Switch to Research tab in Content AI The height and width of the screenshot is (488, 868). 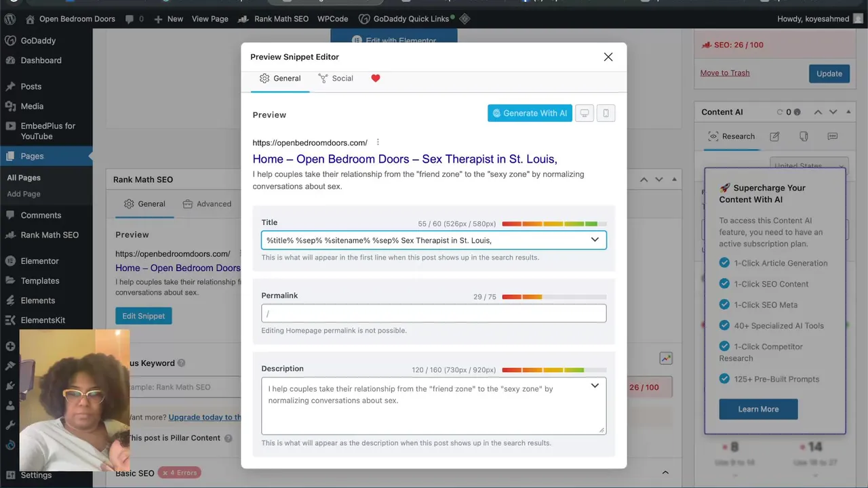[x=731, y=136]
